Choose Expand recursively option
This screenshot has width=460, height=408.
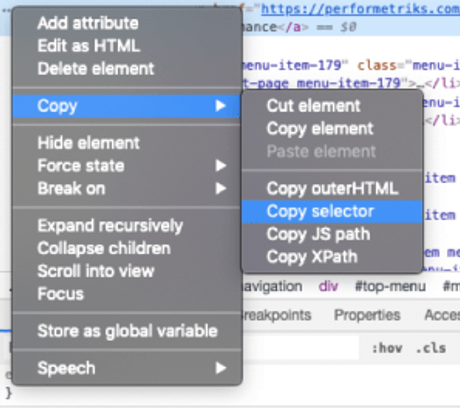127,226
